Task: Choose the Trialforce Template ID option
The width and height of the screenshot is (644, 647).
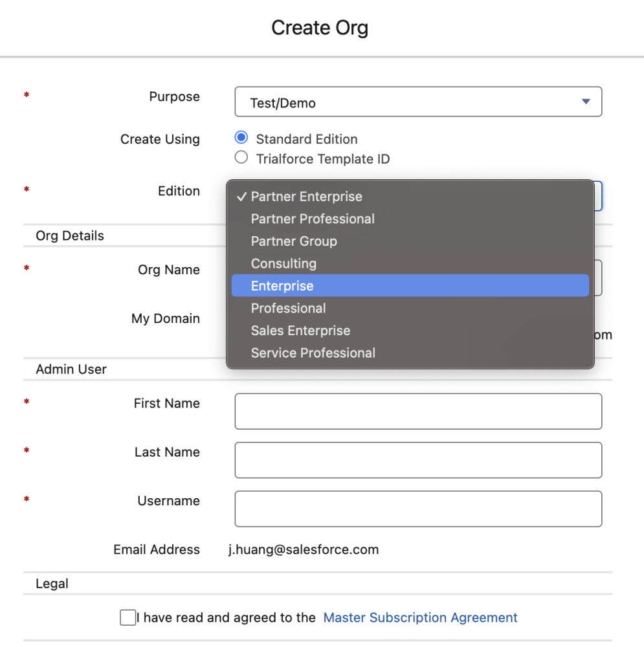Action: coord(241,157)
